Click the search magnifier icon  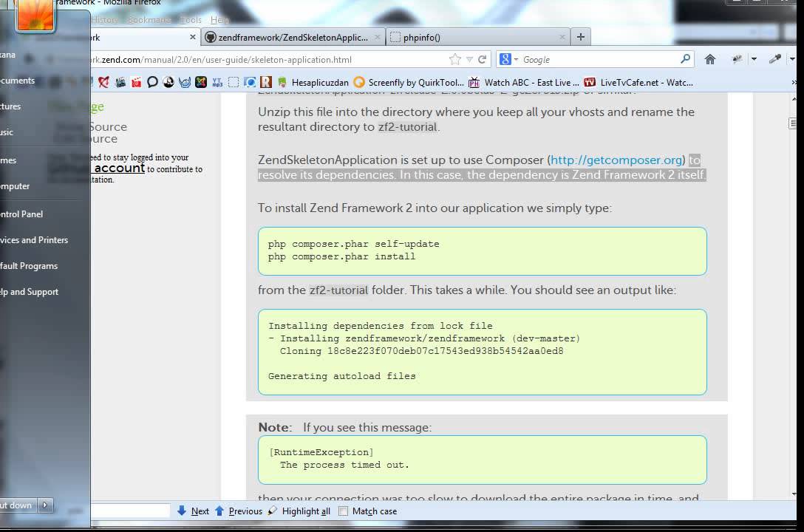(685, 59)
